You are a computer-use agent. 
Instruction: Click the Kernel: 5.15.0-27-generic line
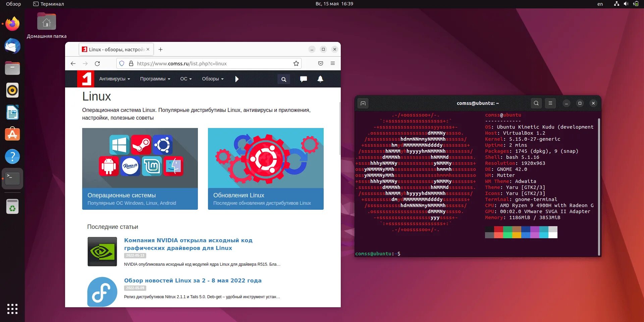tap(523, 139)
